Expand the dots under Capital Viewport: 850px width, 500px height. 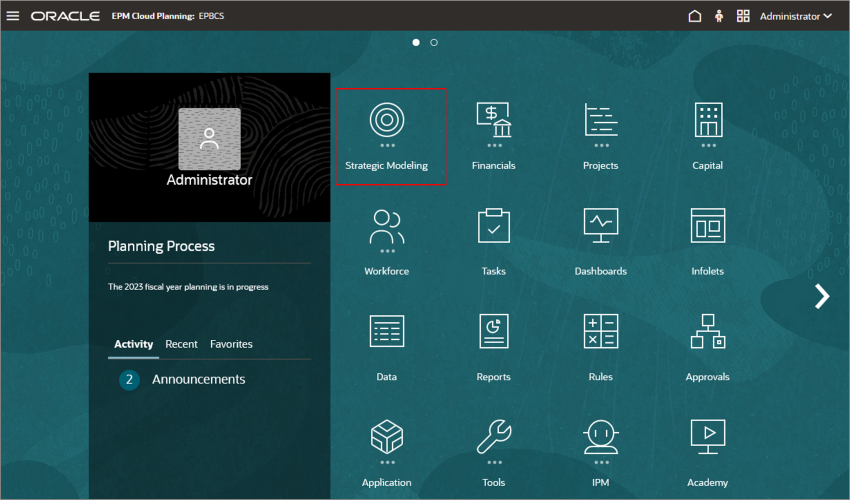click(709, 145)
